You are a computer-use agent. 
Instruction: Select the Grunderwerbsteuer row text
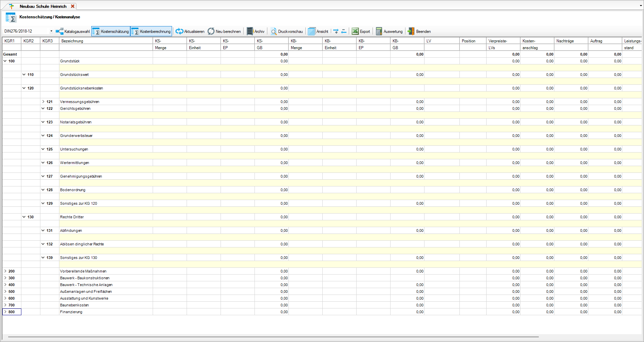76,136
